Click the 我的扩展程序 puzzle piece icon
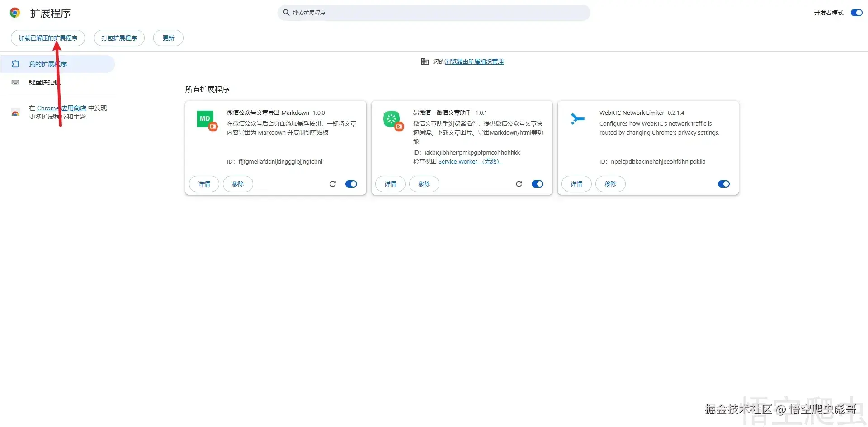This screenshot has height=427, width=868. click(15, 64)
